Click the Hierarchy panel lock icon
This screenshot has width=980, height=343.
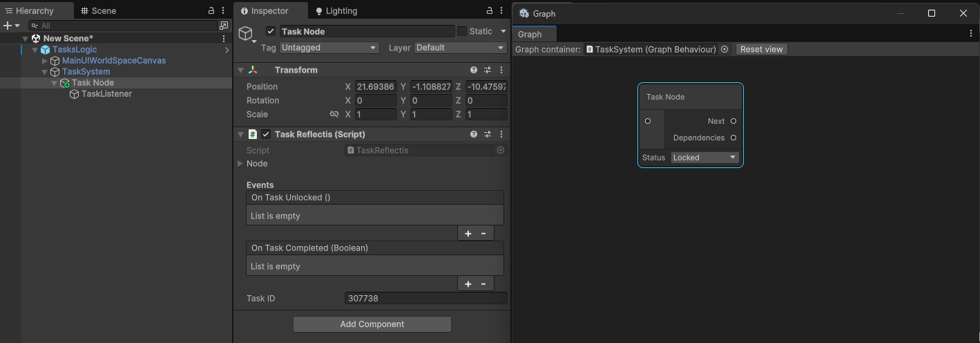tap(211, 11)
